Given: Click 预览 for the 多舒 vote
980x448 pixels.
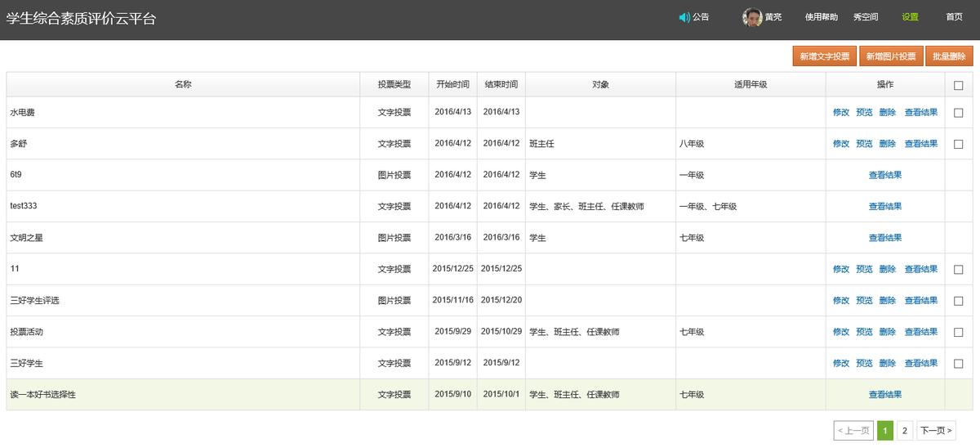Looking at the screenshot, I should tap(864, 144).
